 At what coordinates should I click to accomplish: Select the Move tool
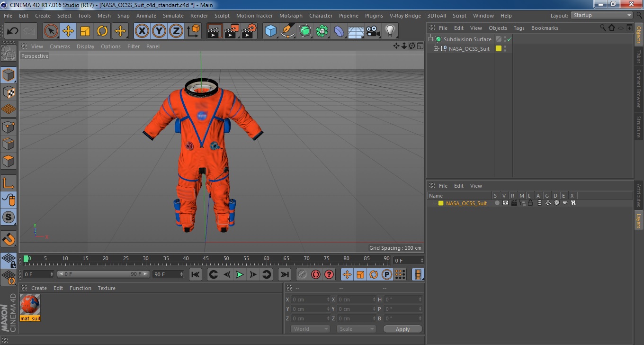coord(68,31)
